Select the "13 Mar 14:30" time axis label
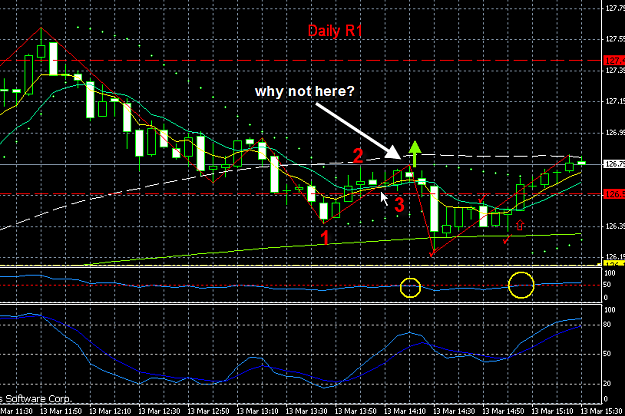The image size is (625, 416). tap(454, 411)
